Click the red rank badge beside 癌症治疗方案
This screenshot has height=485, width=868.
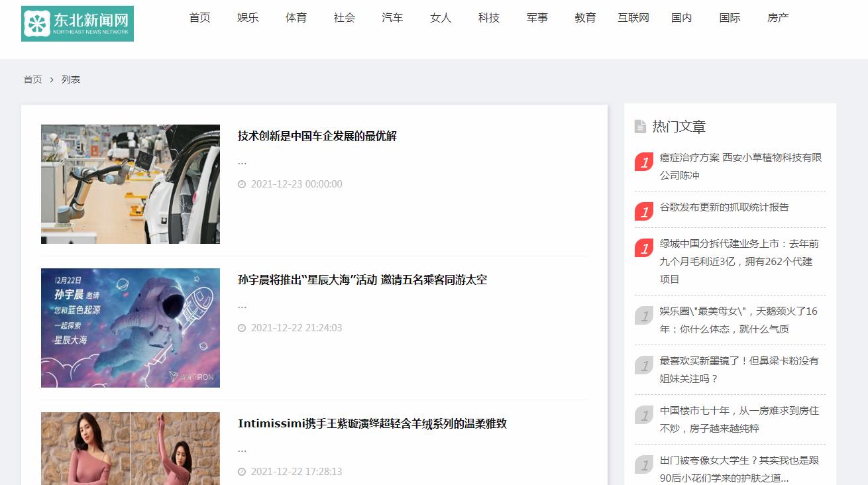coord(644,162)
